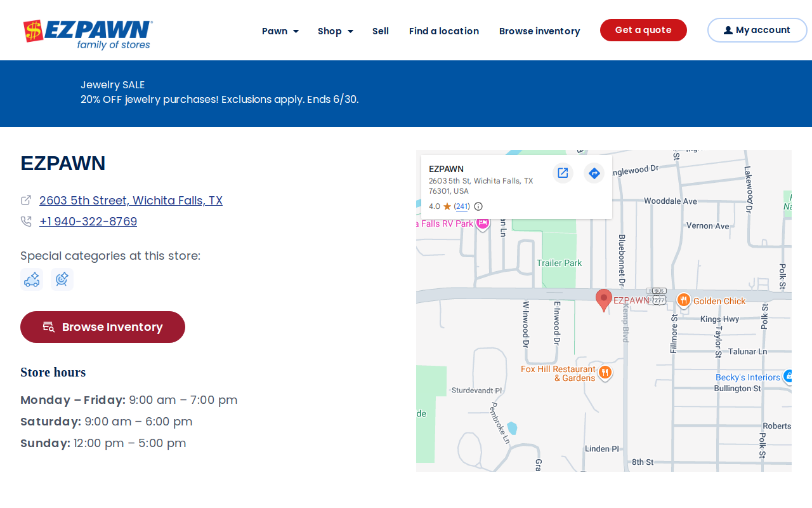Click the Golden Chick restaurant marker
This screenshot has width=812, height=508.
point(683,300)
